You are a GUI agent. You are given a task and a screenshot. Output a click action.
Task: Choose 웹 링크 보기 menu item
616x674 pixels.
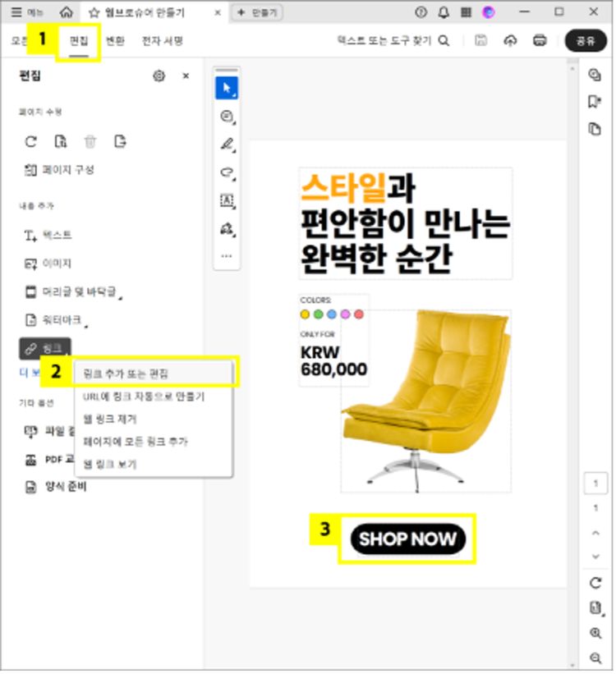click(154, 464)
